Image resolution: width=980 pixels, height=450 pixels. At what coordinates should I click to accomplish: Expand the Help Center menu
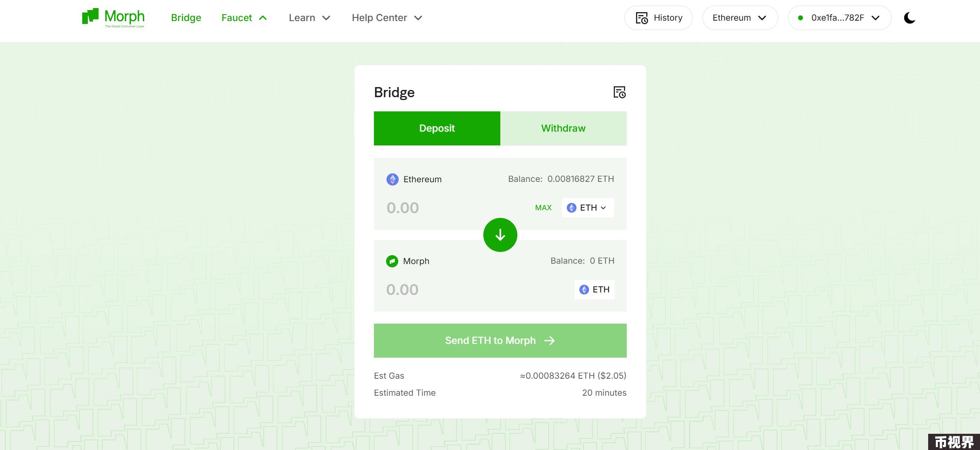click(x=387, y=18)
